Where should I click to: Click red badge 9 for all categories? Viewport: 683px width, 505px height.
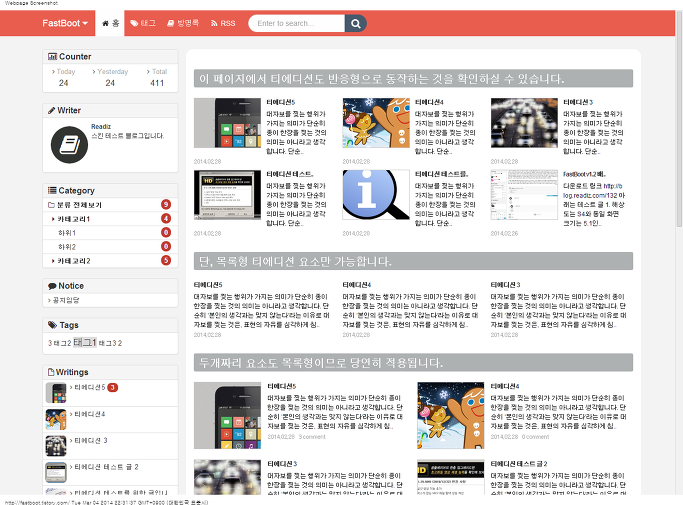[x=166, y=204]
